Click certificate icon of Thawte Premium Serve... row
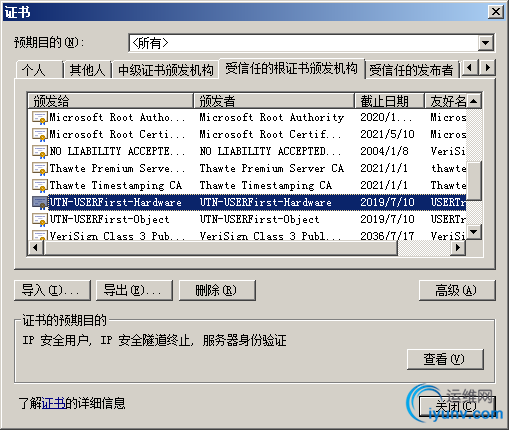The height and width of the screenshot is (430, 509). coord(39,169)
